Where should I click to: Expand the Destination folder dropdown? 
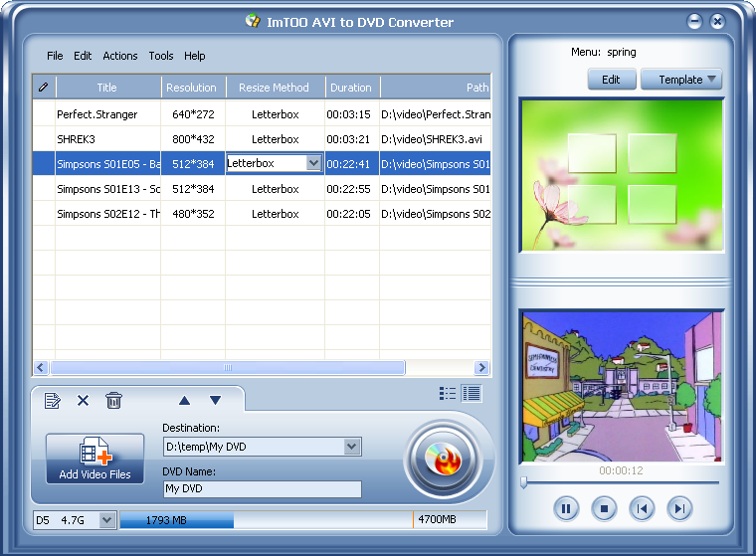(352, 447)
